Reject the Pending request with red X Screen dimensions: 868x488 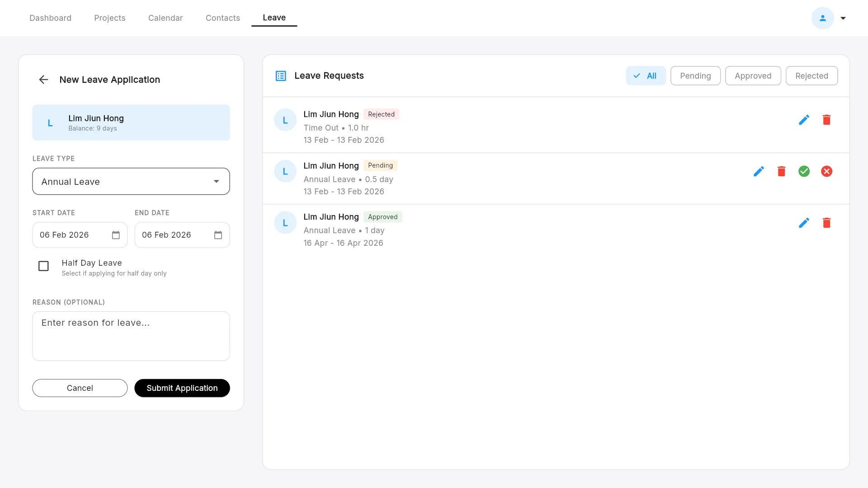pos(826,171)
